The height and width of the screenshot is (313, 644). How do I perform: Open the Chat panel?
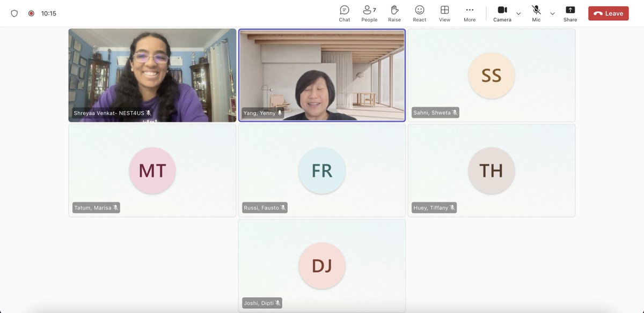(x=345, y=13)
